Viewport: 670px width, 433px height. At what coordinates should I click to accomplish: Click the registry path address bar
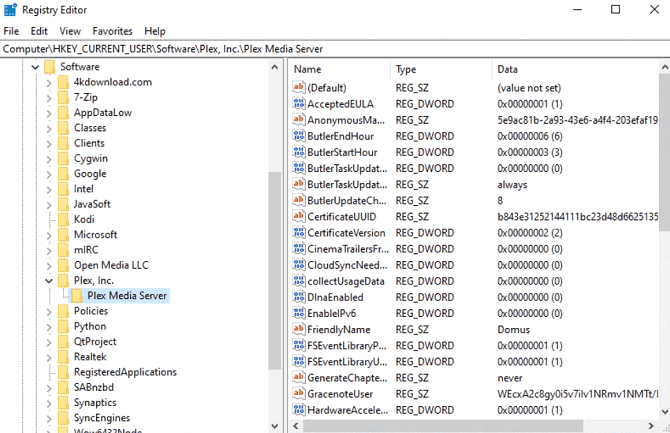pyautogui.click(x=335, y=49)
